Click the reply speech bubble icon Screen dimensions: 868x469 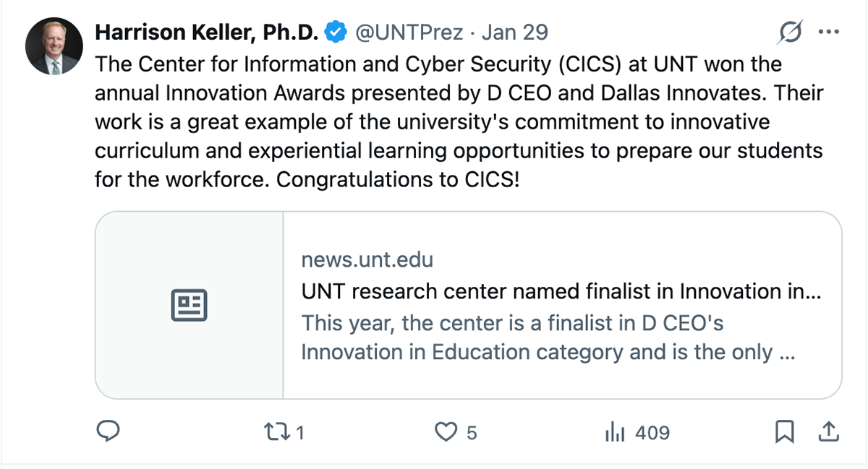(x=108, y=431)
